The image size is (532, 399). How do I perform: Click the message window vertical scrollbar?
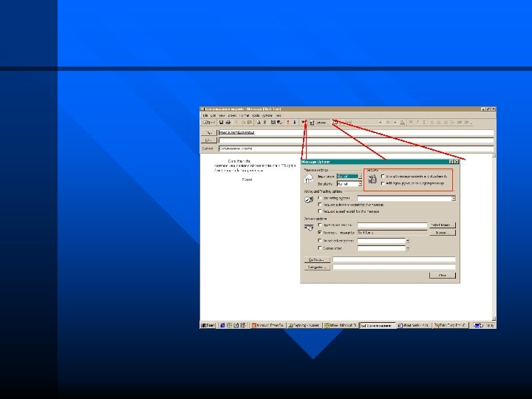tap(494, 237)
